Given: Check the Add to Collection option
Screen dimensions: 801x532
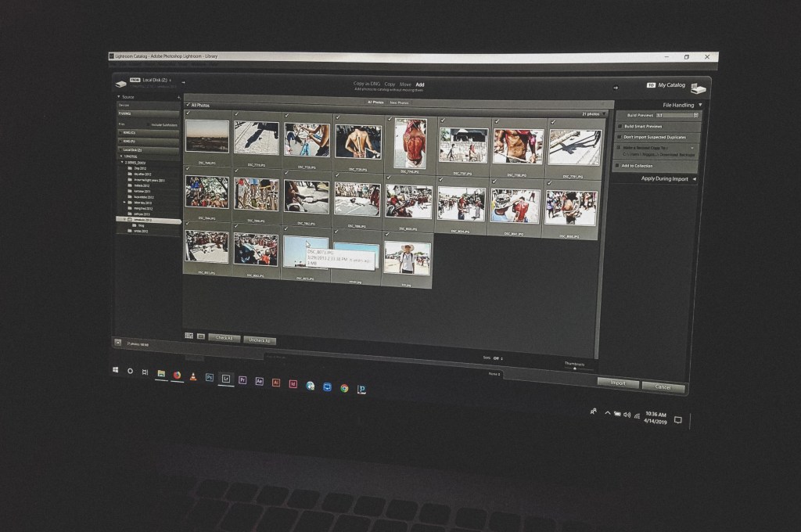Looking at the screenshot, I should tap(617, 166).
